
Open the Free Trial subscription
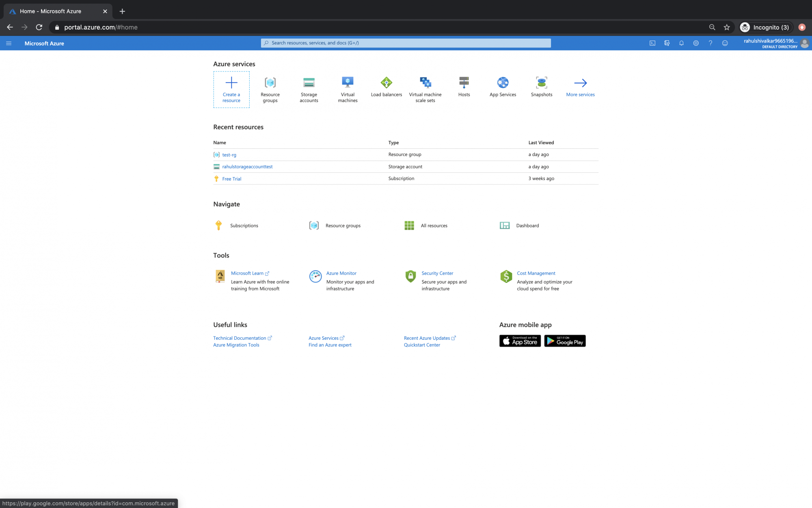point(231,179)
